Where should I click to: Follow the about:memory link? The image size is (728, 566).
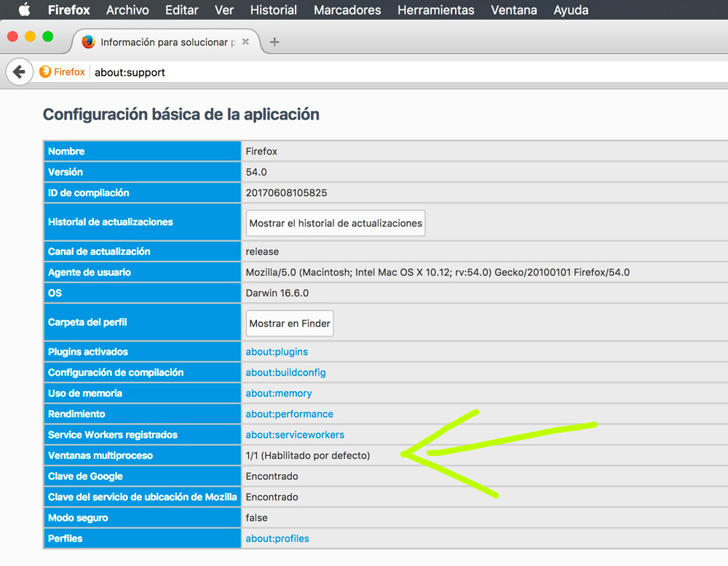coord(279,393)
